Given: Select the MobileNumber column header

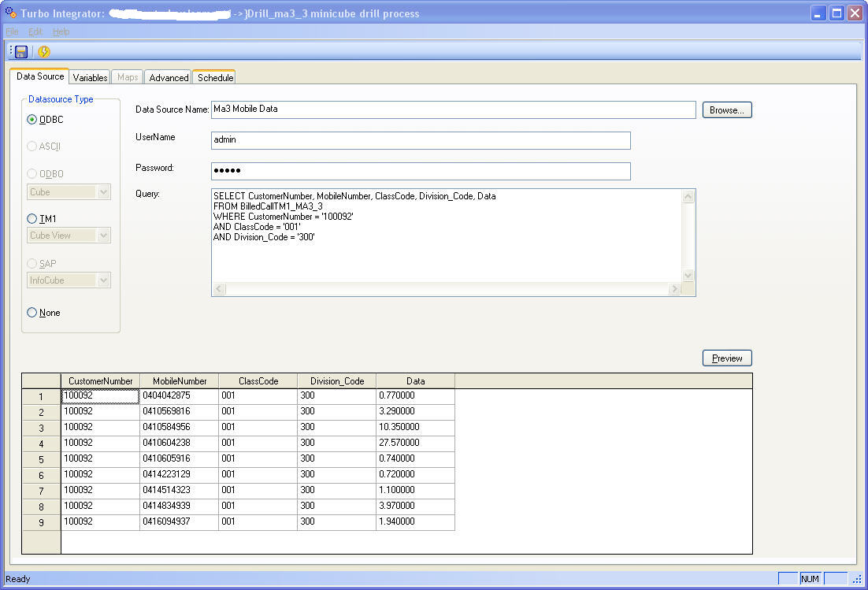Looking at the screenshot, I should tap(180, 381).
